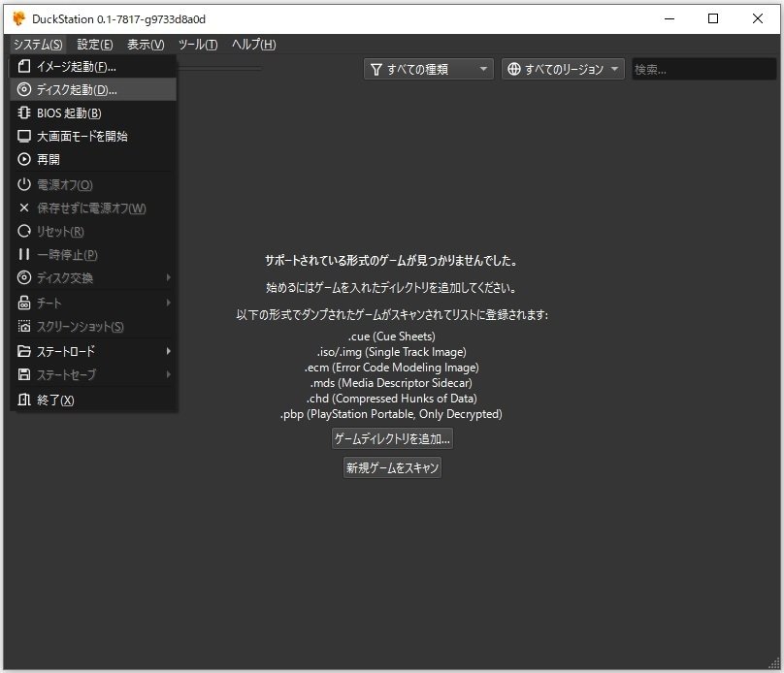
Task: Open the 設定(E) menu
Action: pos(95,45)
